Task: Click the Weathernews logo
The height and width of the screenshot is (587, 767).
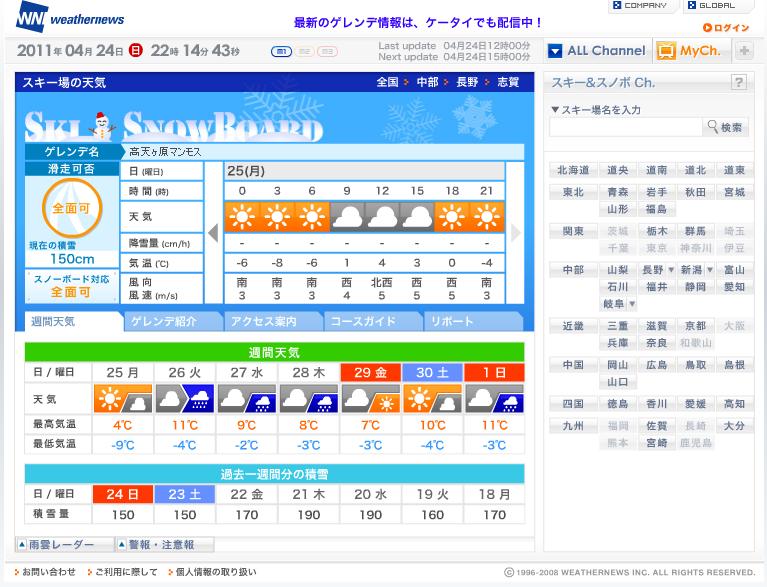Action: click(70, 18)
